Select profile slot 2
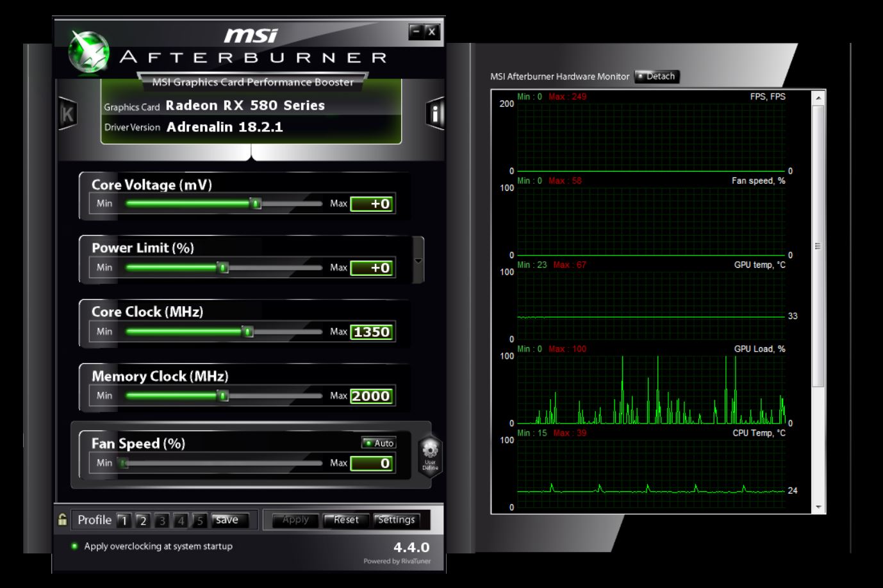 pos(143,520)
